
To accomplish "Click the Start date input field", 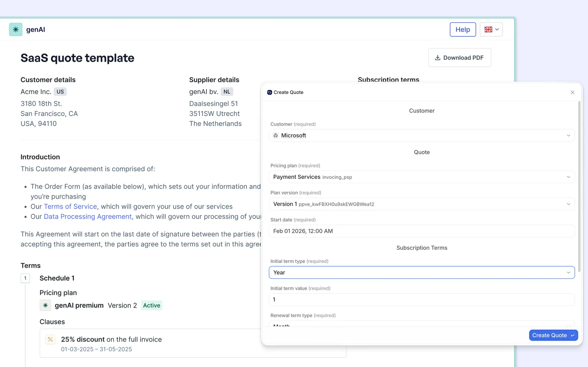I will [422, 231].
